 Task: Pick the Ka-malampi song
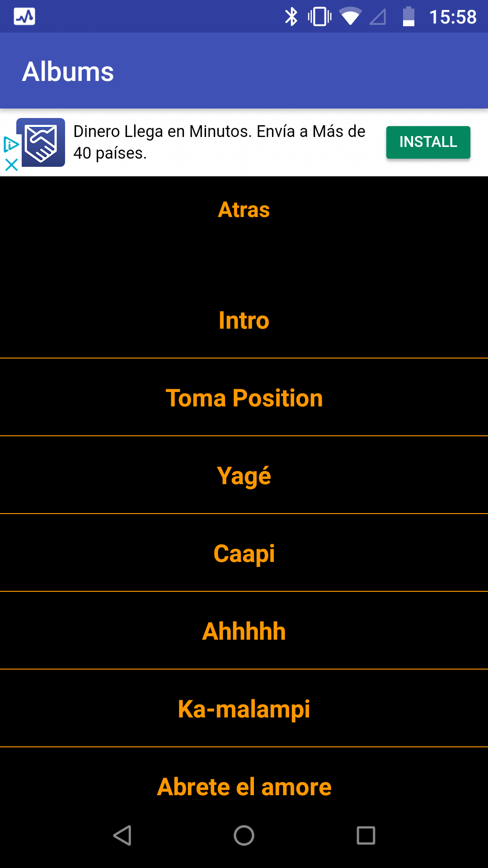244,709
